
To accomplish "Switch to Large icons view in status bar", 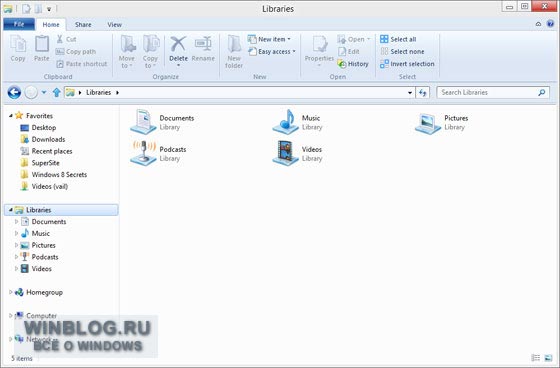I will [x=548, y=357].
